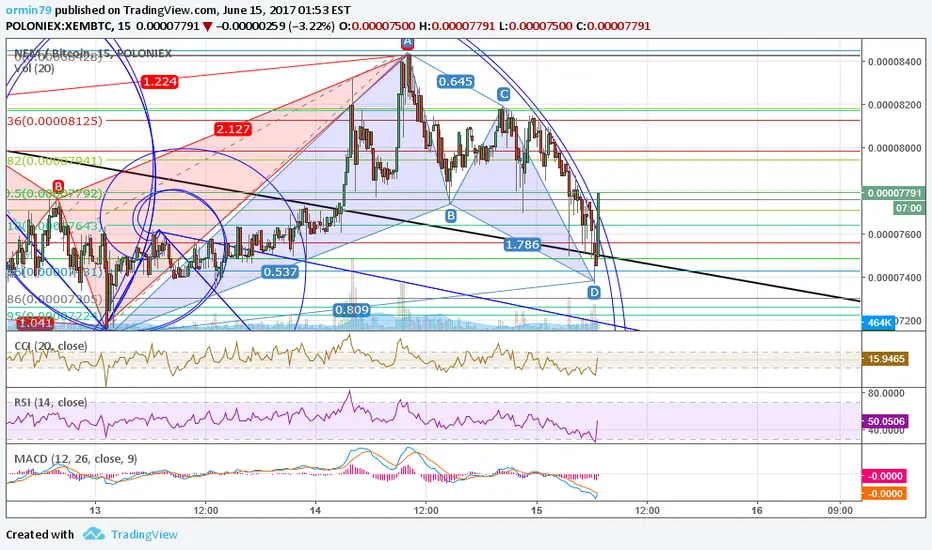Image resolution: width=932 pixels, height=550 pixels.
Task: Select the red B point marker
Action: pos(58,186)
